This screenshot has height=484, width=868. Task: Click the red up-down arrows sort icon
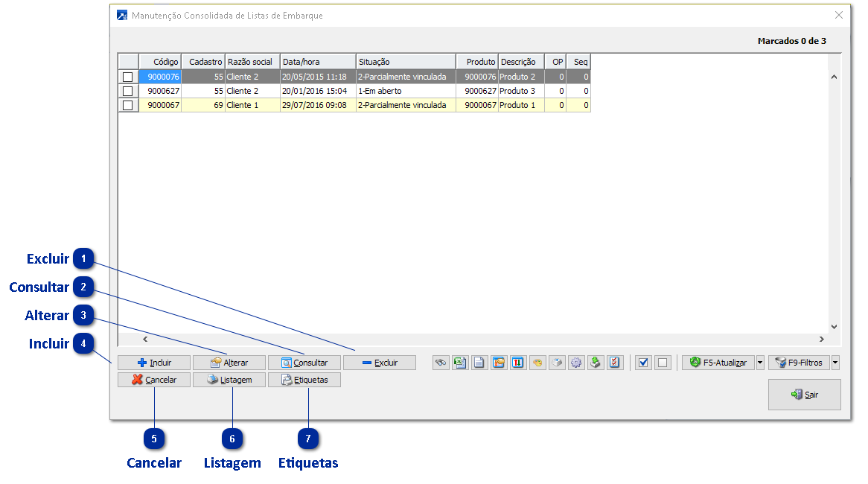pyautogui.click(x=518, y=363)
